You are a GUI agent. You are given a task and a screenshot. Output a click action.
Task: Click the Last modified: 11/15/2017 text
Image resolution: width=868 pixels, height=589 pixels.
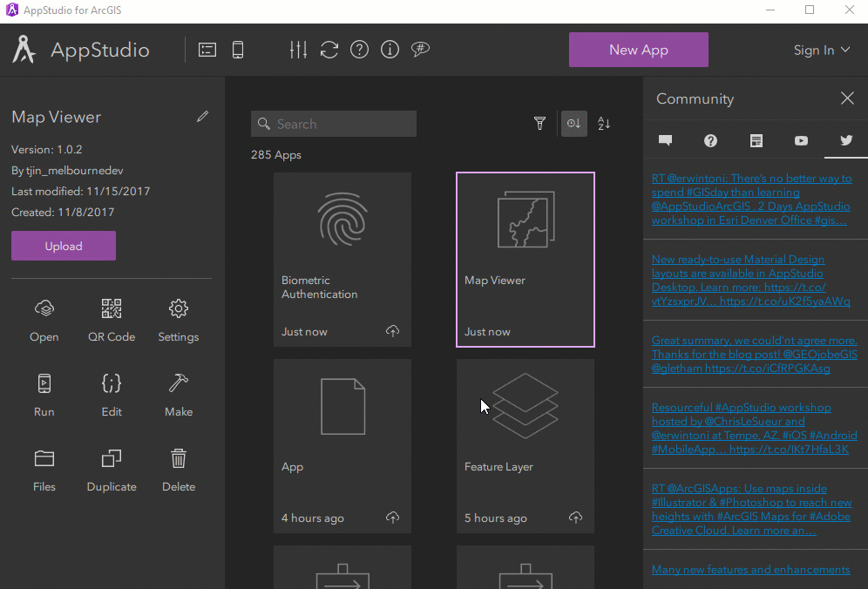81,192
